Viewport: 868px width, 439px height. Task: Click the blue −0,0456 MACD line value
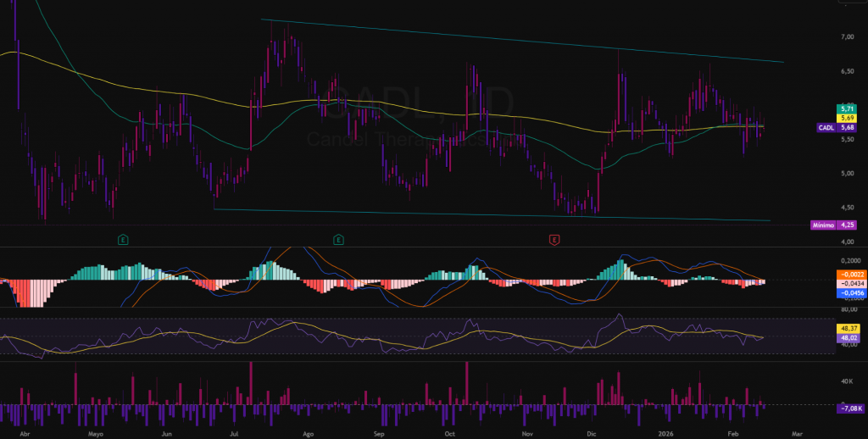(x=851, y=292)
